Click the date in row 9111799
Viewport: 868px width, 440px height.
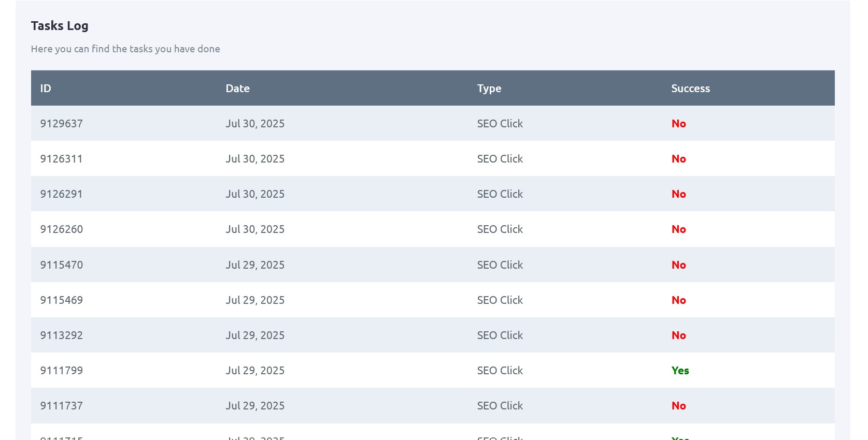pyautogui.click(x=255, y=371)
